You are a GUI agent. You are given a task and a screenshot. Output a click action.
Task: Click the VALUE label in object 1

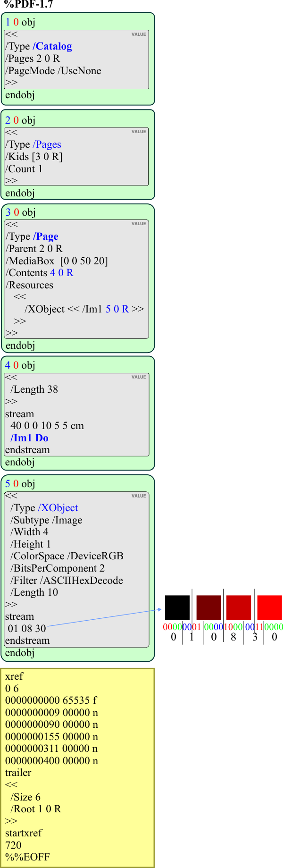139,34
